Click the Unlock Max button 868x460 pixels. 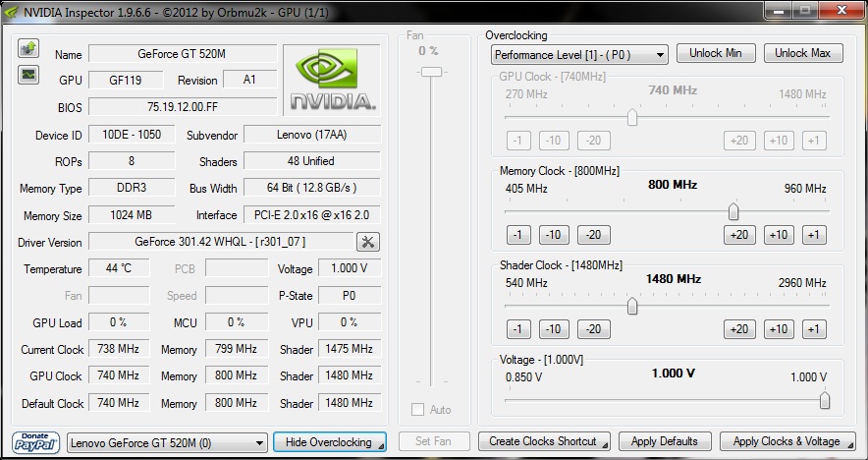802,53
